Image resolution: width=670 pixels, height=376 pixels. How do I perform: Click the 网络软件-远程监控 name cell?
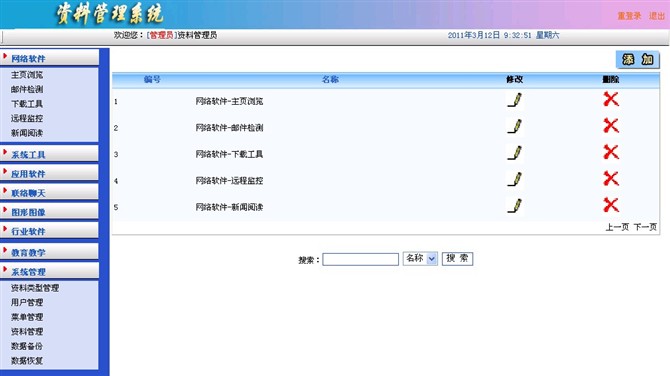point(229,181)
